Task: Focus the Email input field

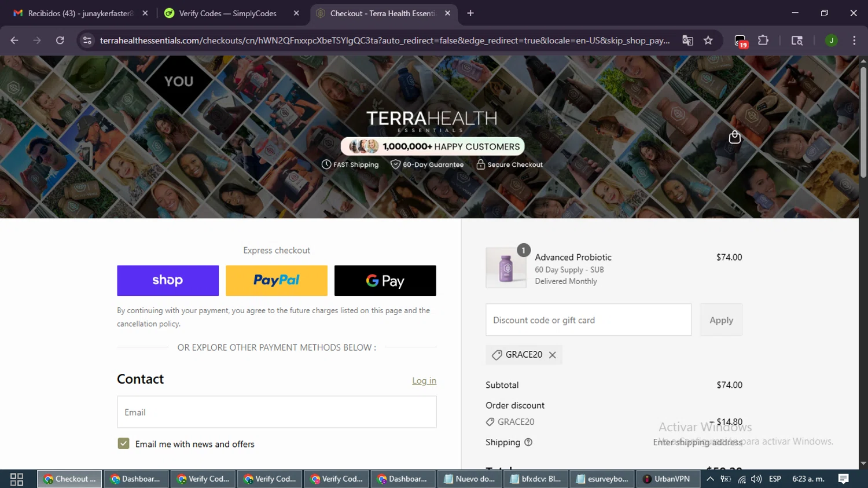Action: click(277, 412)
